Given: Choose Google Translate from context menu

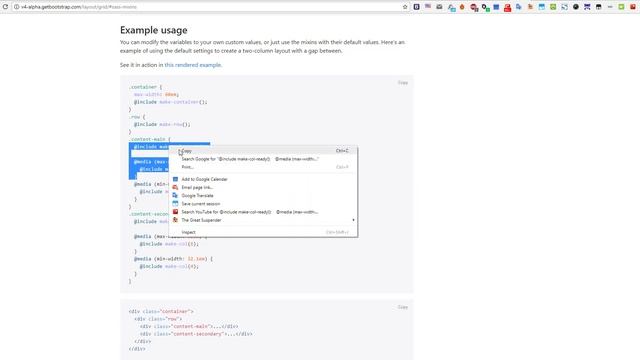Looking at the screenshot, I should [263, 196].
